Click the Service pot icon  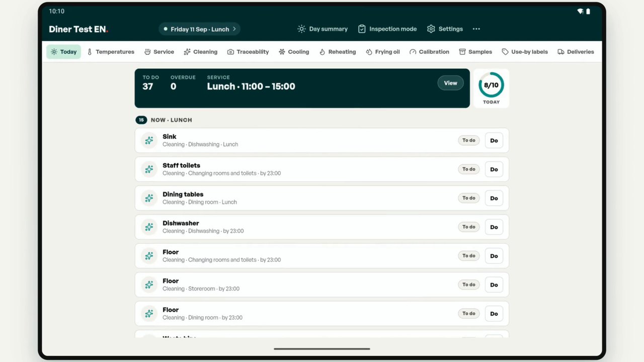(148, 52)
